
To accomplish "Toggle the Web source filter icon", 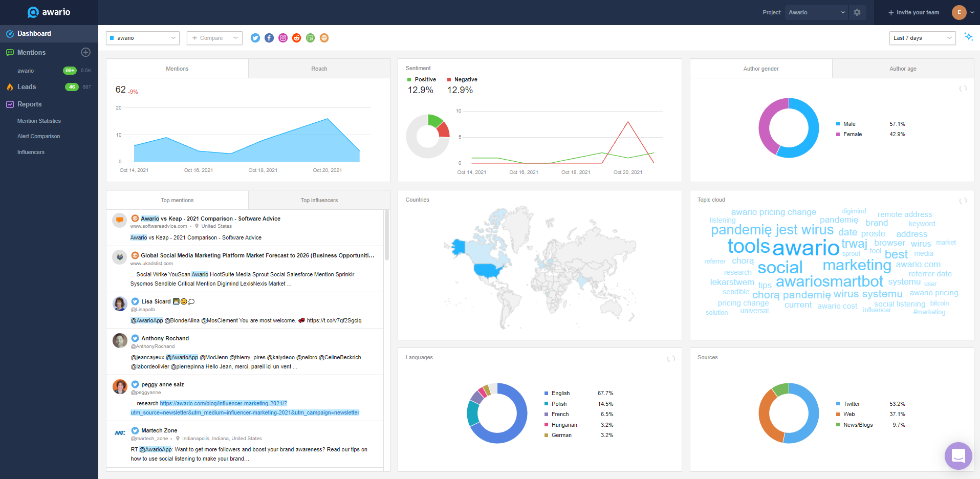I will (x=324, y=38).
